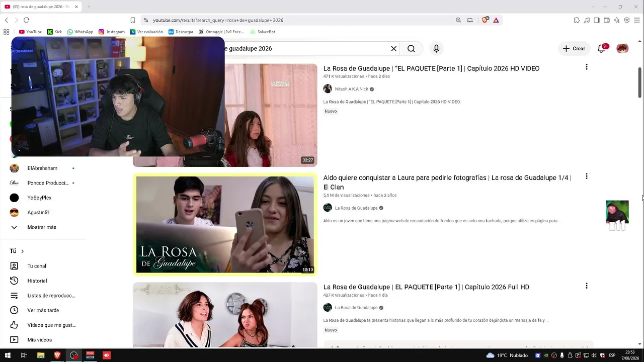Select the rosa de guadalupe 2026 tab
Screen dimensions: 644x362
(41, 7)
